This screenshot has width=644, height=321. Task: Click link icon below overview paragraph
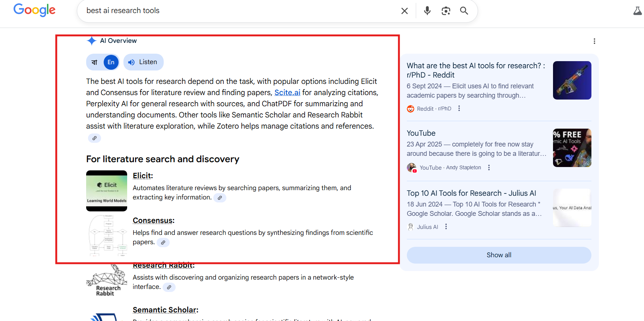click(x=94, y=138)
